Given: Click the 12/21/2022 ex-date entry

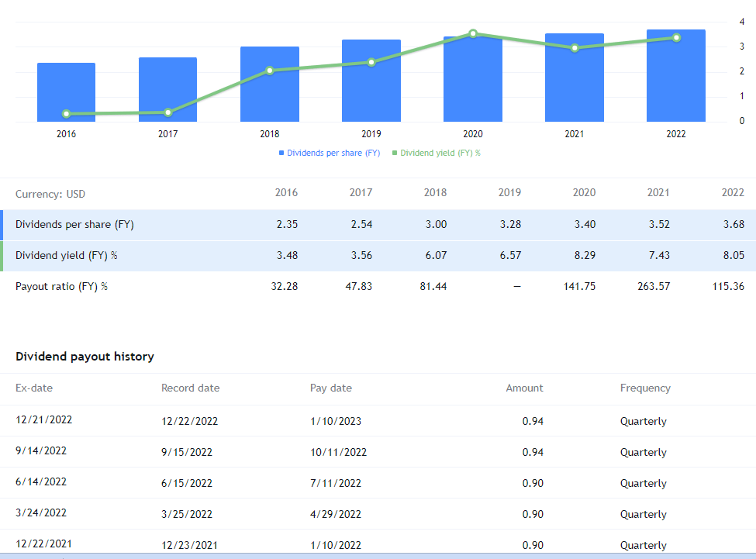Looking at the screenshot, I should [43, 419].
